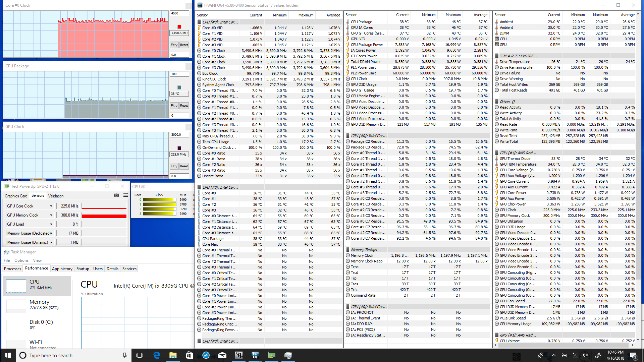
Task: Expand the GPU Core Clock dropdown
Action: [51, 206]
